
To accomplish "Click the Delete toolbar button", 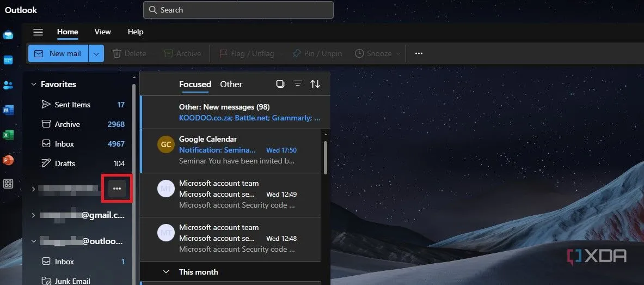I will pos(130,53).
